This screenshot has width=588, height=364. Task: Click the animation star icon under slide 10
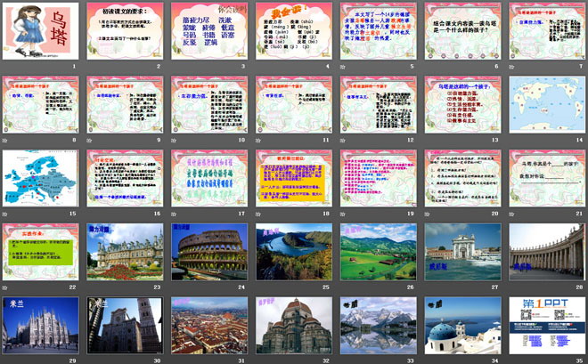click(x=174, y=141)
